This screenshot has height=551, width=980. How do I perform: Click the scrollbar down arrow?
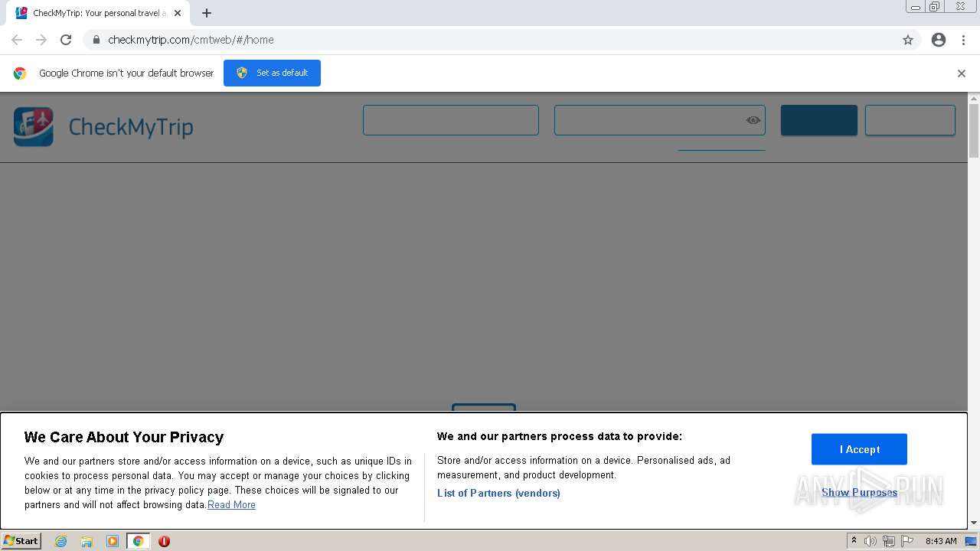coord(974,523)
